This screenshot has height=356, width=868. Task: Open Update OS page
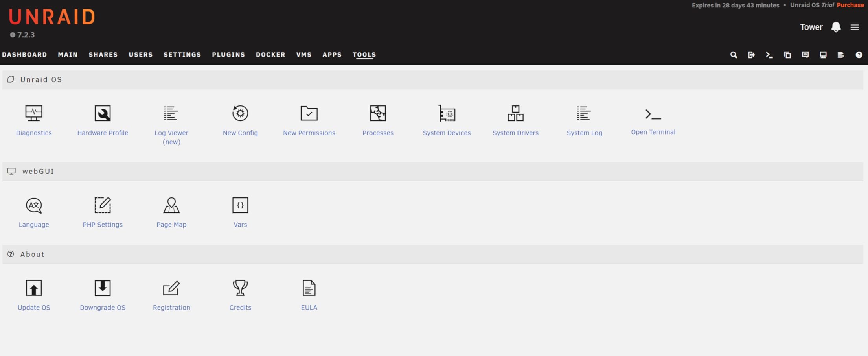point(34,295)
